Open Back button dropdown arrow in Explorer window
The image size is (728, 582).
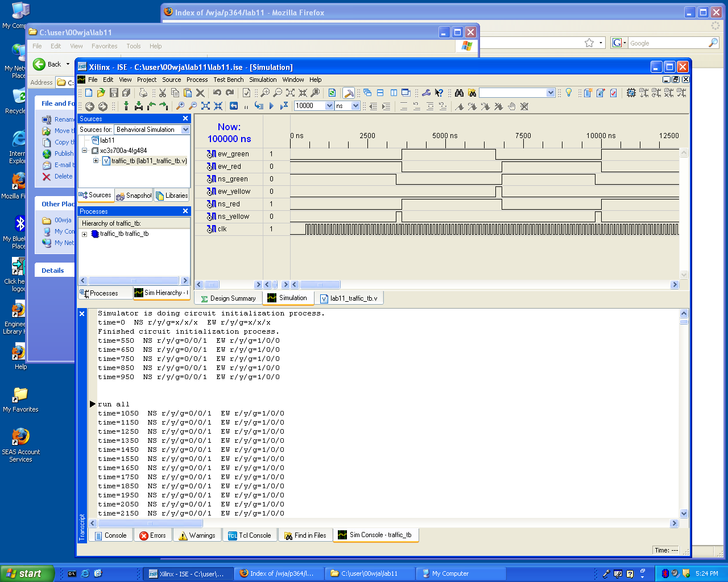click(x=68, y=64)
